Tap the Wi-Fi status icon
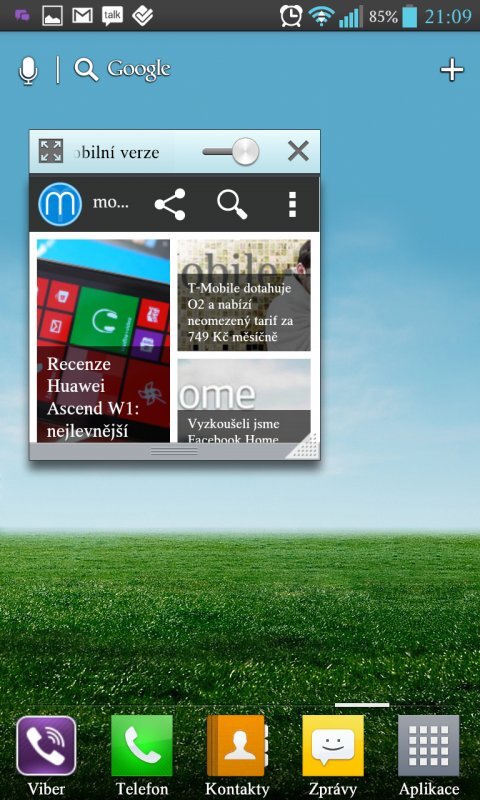 [321, 17]
